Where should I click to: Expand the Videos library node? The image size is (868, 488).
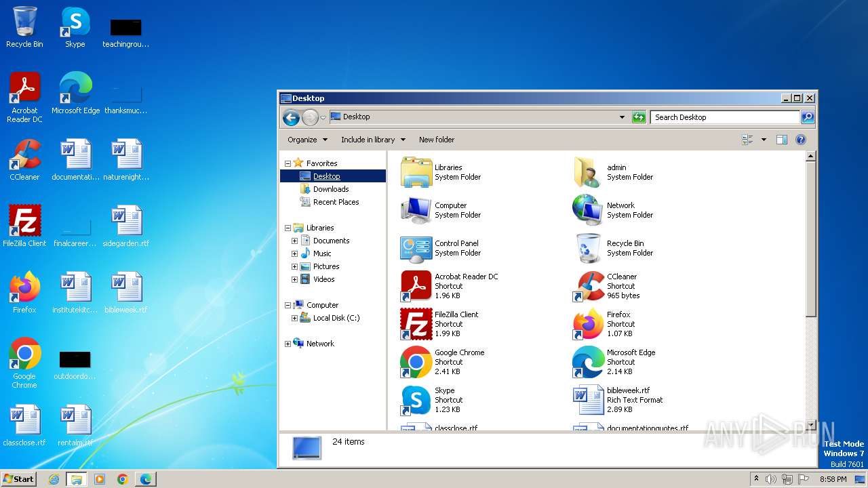294,279
